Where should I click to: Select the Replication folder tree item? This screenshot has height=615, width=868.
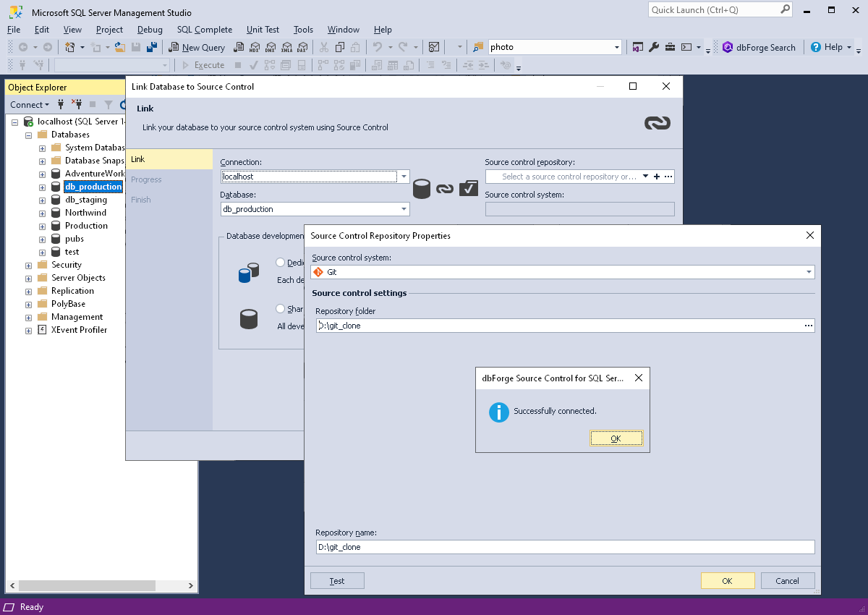click(72, 291)
